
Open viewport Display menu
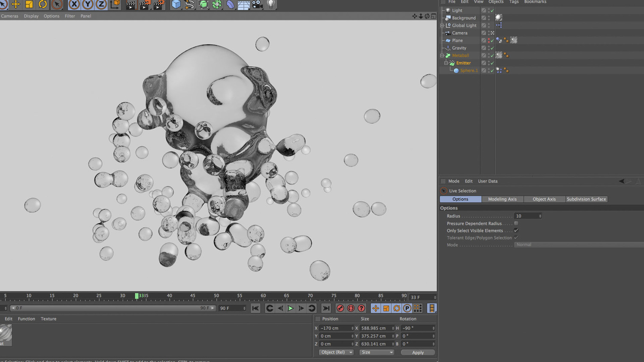[x=31, y=16]
